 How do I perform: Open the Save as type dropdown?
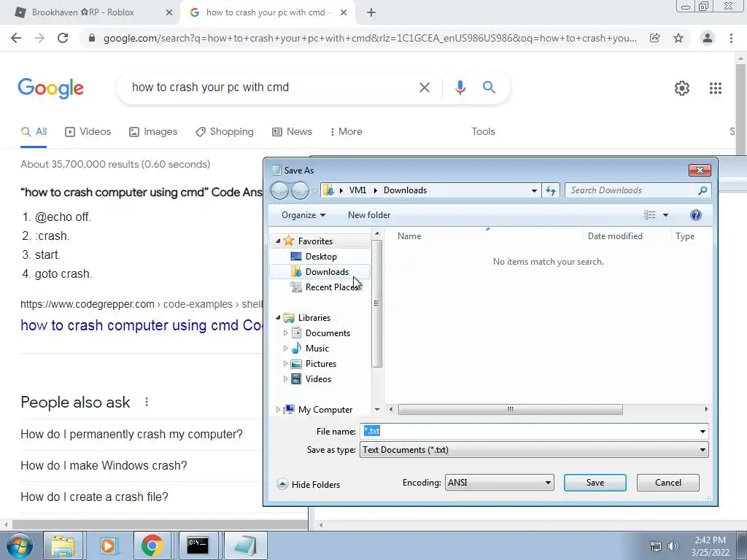534,449
